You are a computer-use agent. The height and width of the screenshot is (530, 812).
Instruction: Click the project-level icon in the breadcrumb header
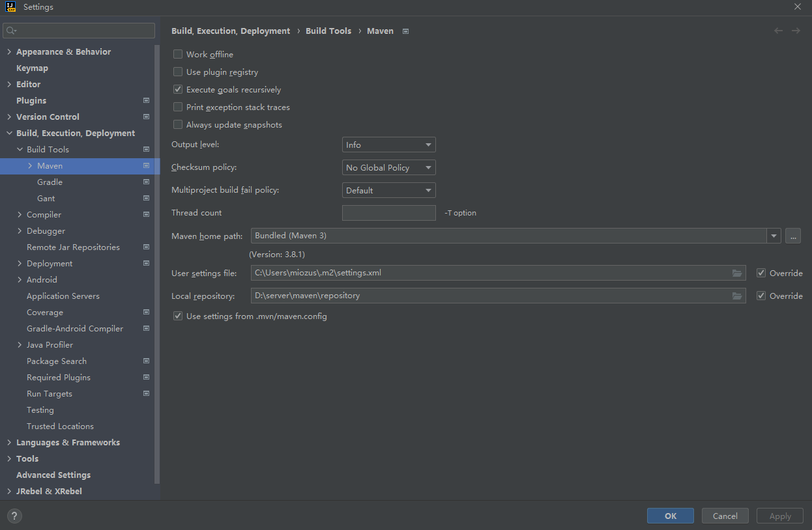click(x=405, y=31)
